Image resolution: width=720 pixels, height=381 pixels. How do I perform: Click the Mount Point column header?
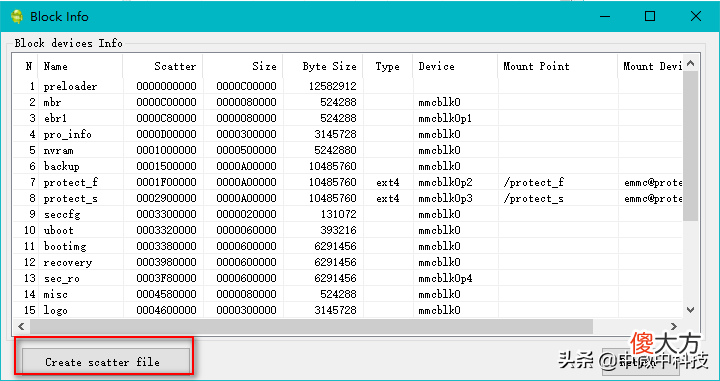[557, 66]
